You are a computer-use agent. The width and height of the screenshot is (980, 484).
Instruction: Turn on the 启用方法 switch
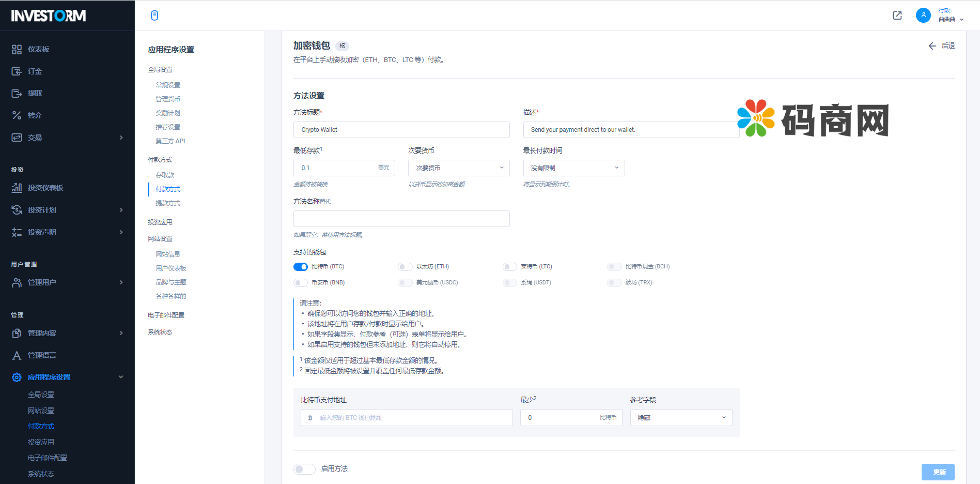(x=304, y=469)
